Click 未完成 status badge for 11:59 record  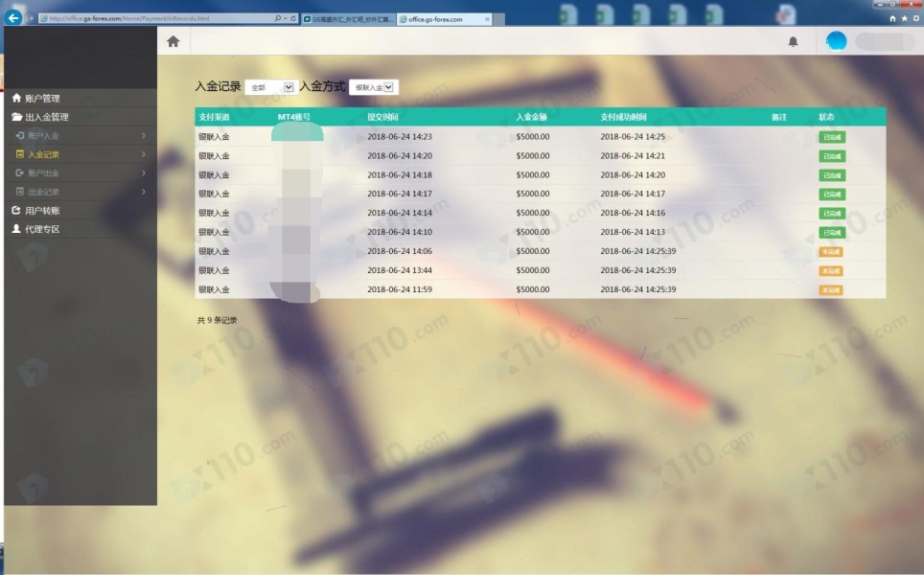830,289
